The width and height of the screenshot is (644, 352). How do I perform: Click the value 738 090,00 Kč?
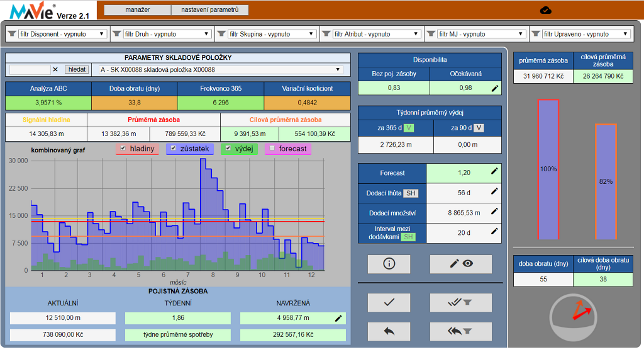click(x=63, y=335)
